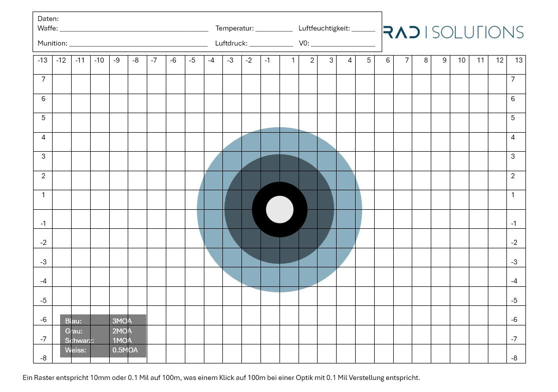The height and width of the screenshot is (392, 558).
Task: Click the 'Schwarz:' legend label
Action: (79, 340)
